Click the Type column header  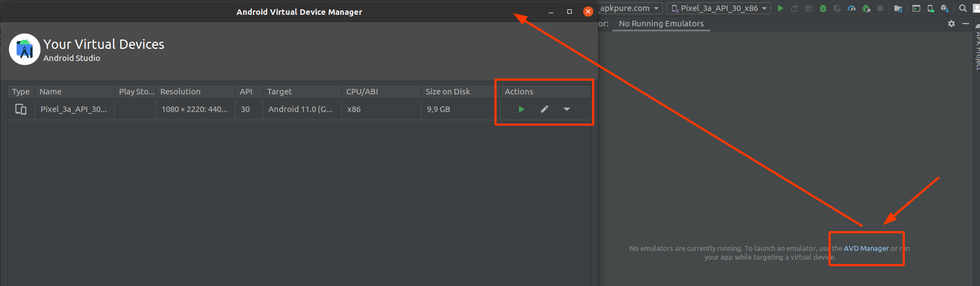point(21,92)
